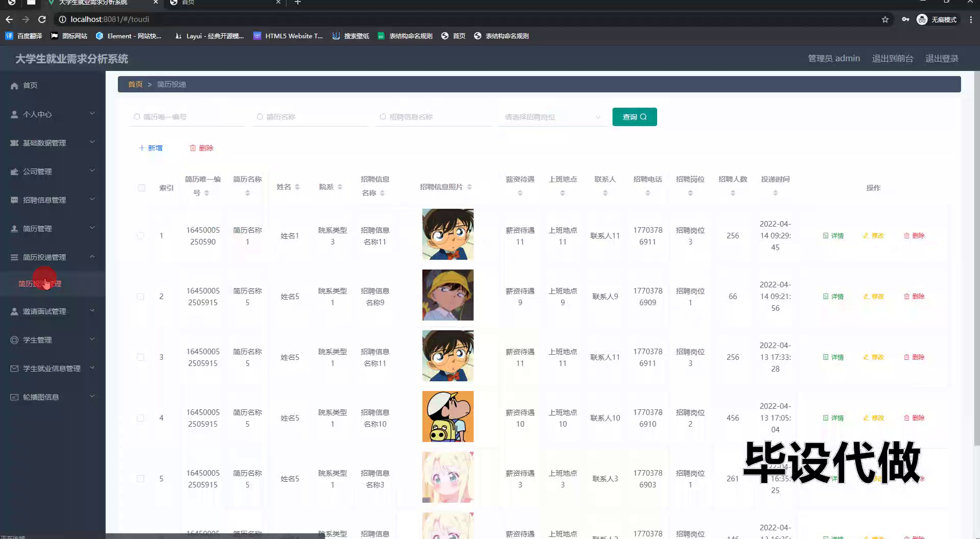Click the 基础数据管理 sidebar icon
The width and height of the screenshot is (980, 539).
click(x=14, y=143)
